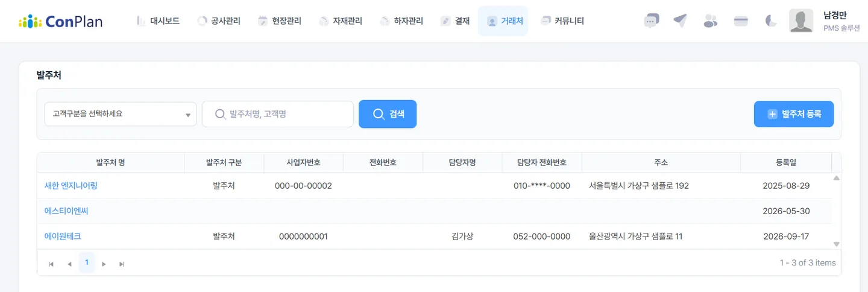Click the ConPlan logo
868x292 pixels.
pos(60,21)
